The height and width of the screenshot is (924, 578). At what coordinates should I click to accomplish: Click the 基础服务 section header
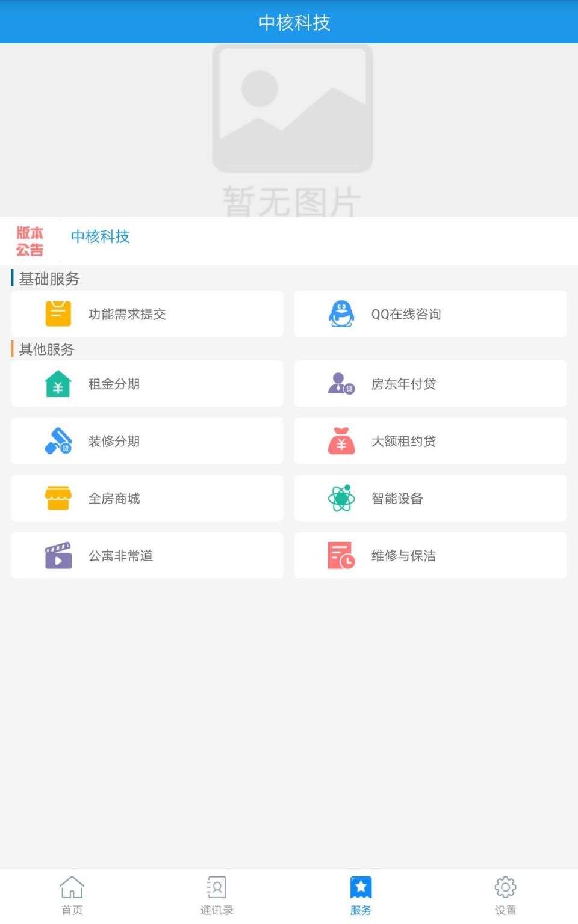48,279
